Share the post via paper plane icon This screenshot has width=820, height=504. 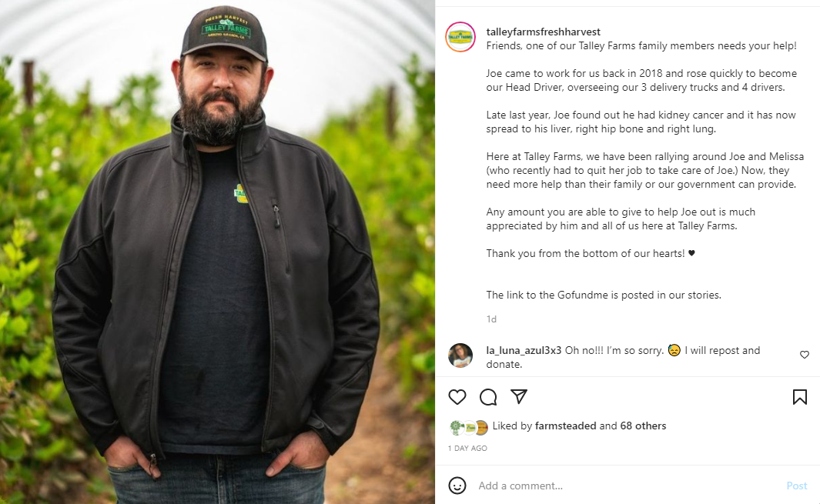[x=519, y=396]
